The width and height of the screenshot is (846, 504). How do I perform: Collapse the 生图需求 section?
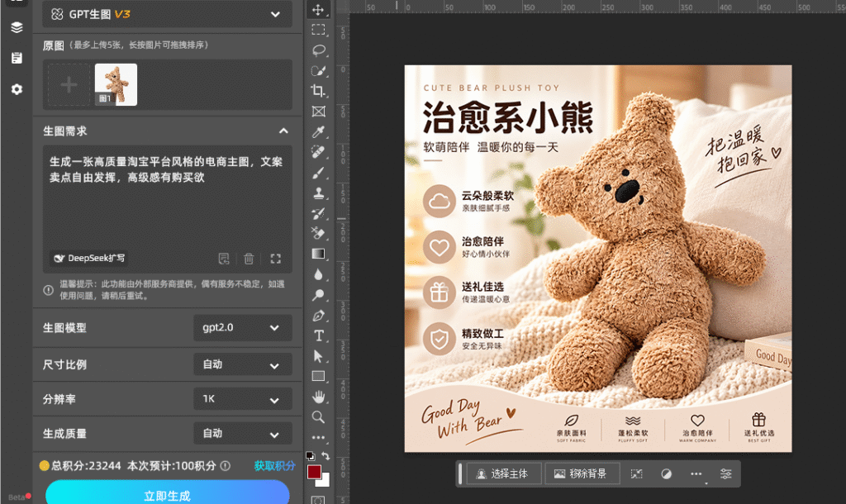[283, 131]
